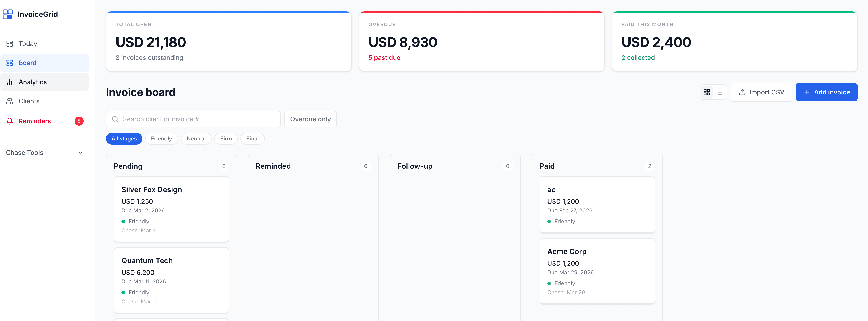Toggle the Overdue only filter
Viewport: 868px width, 321px height.
(x=310, y=119)
